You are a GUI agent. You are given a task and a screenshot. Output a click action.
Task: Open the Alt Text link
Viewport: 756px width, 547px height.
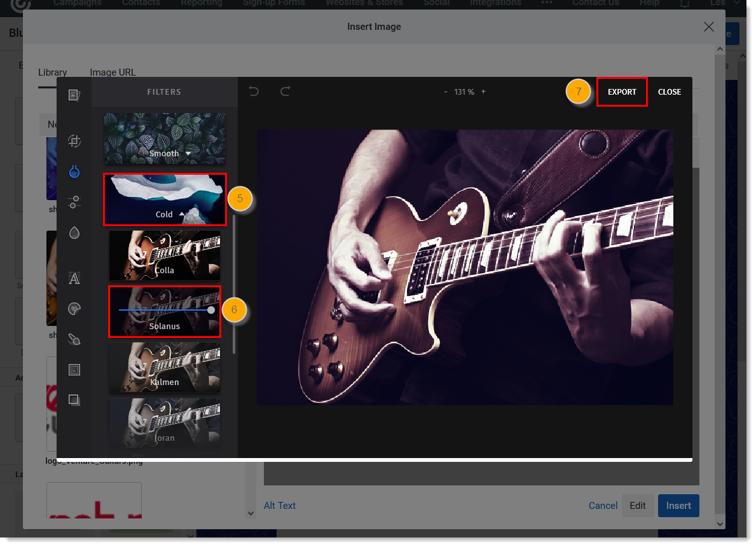click(x=280, y=505)
